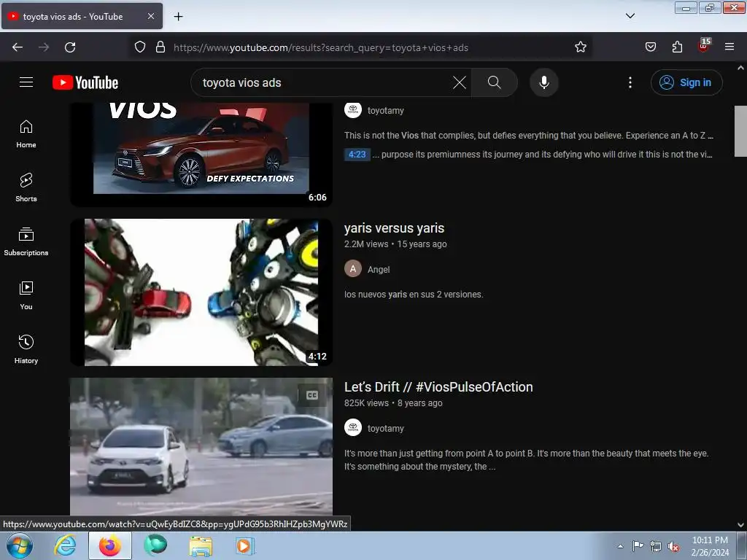Click the '825K views' text

[366, 402]
